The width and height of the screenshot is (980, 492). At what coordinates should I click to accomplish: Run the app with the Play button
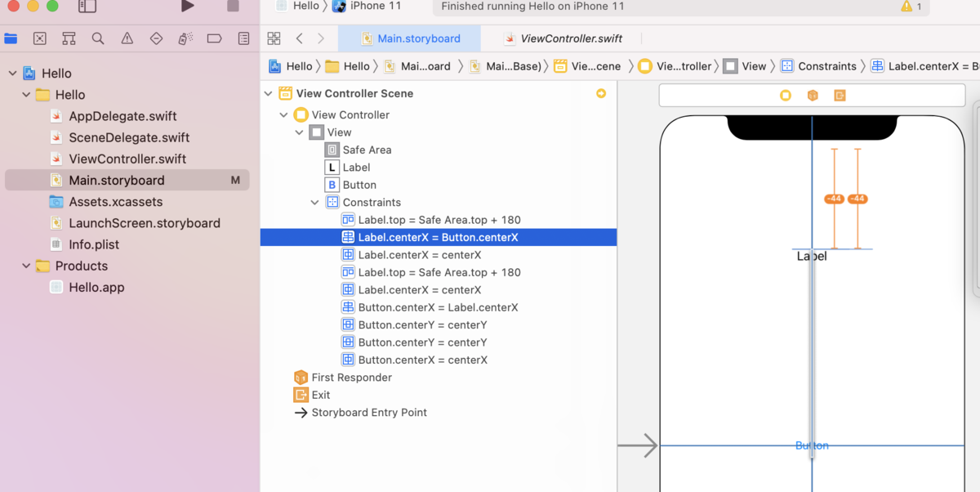click(188, 6)
